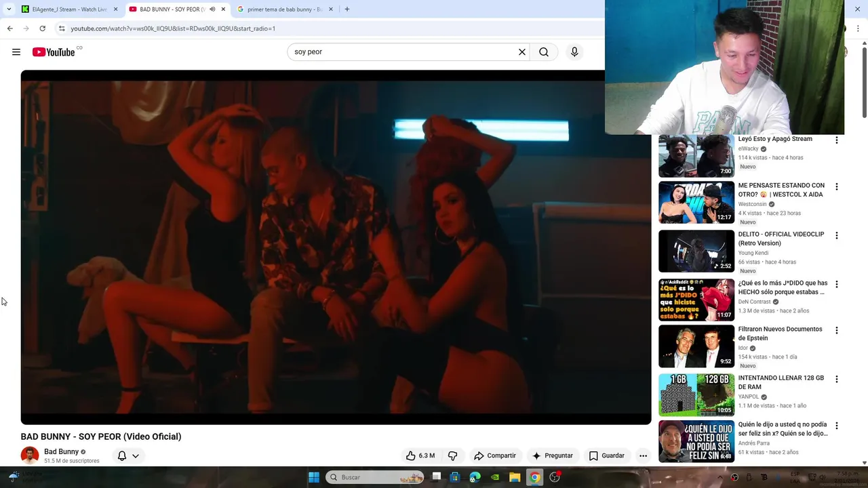Close the ElAgente_J Stream tab
This screenshot has width=868, height=488.
coord(116,9)
